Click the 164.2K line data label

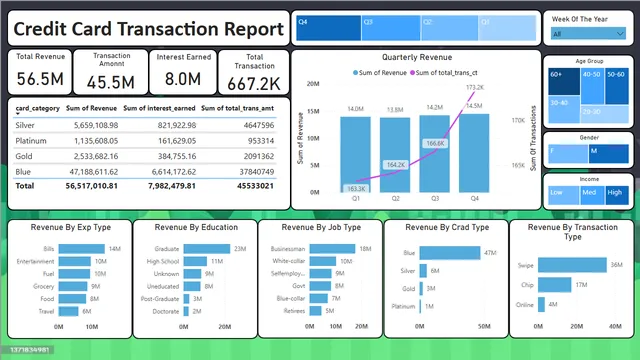point(396,164)
